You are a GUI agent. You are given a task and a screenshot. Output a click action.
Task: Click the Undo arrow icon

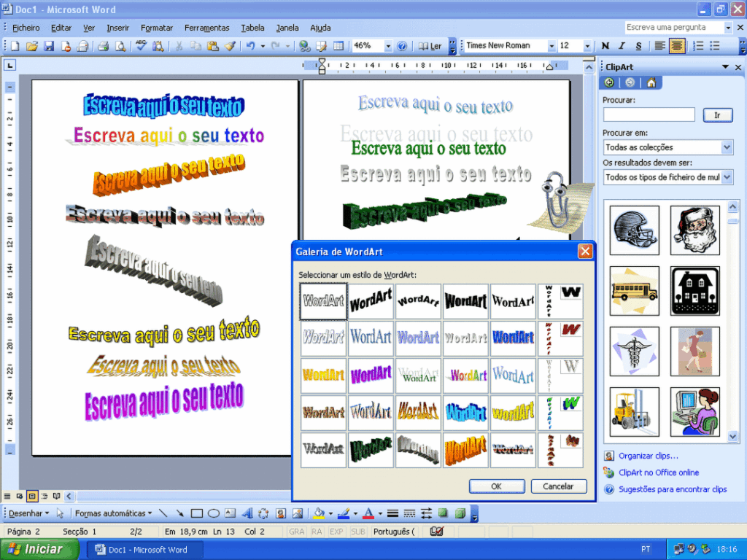[251, 46]
